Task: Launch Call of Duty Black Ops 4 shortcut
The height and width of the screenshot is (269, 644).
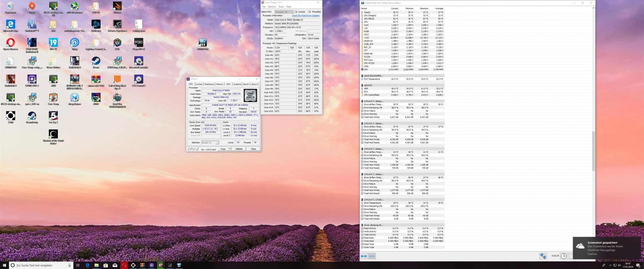Action: click(x=117, y=82)
